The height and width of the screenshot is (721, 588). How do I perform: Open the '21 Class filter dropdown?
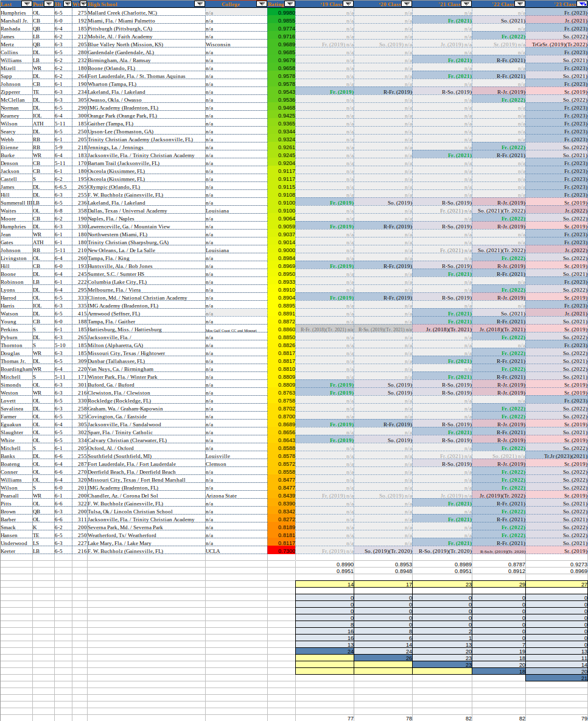467,4
